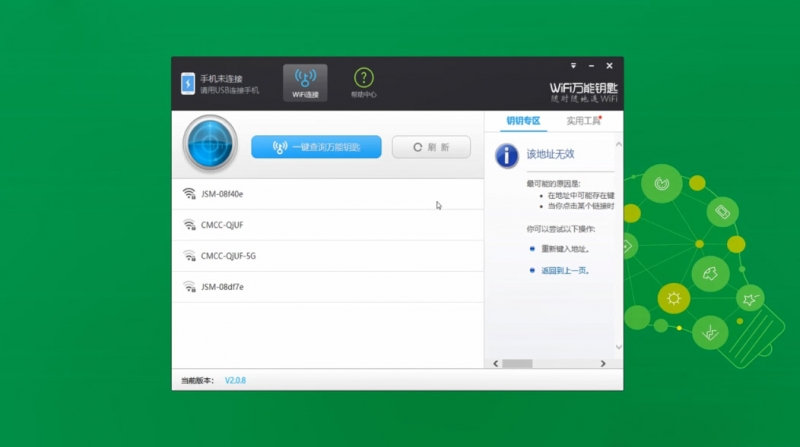Click the 该地址无效 heading

(x=551, y=154)
